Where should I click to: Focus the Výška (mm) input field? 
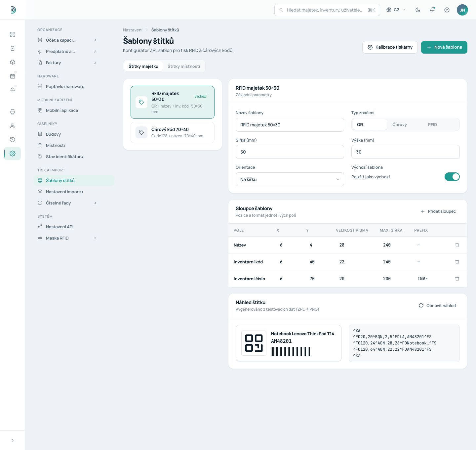[406, 152]
